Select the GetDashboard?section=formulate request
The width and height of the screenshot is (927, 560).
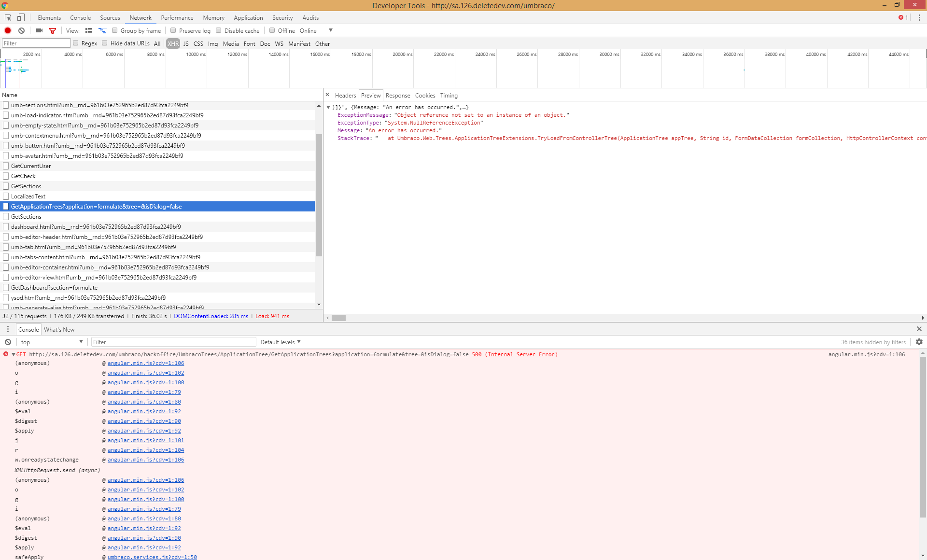pos(157,288)
